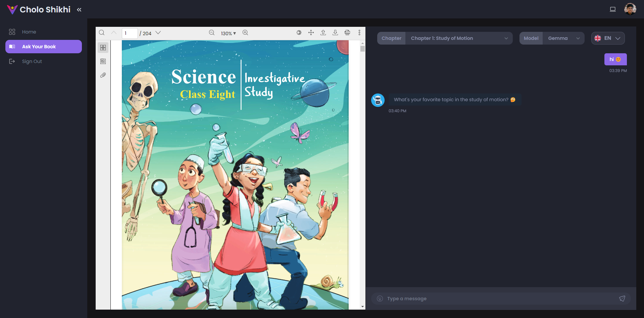The image size is (644, 318).
Task: Open the EN language selector
Action: (x=608, y=38)
